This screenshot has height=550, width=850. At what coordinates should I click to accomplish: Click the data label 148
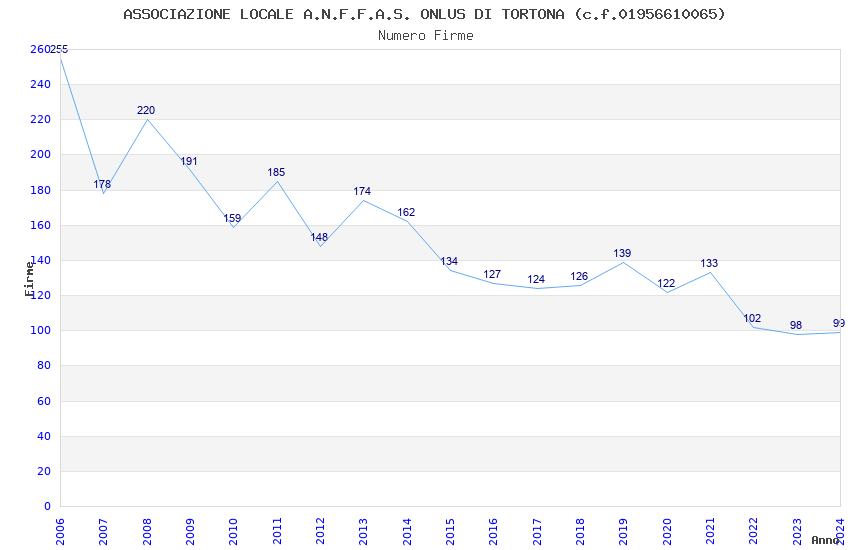[x=319, y=237]
